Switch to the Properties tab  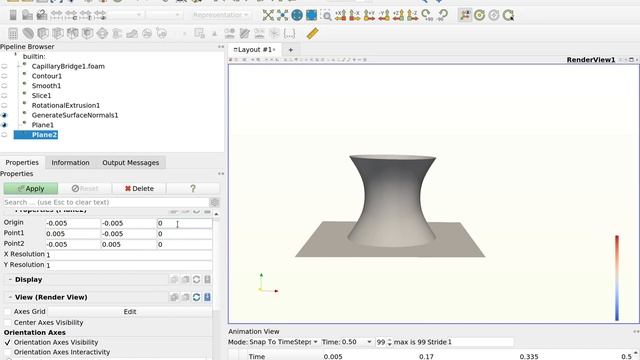tap(22, 162)
